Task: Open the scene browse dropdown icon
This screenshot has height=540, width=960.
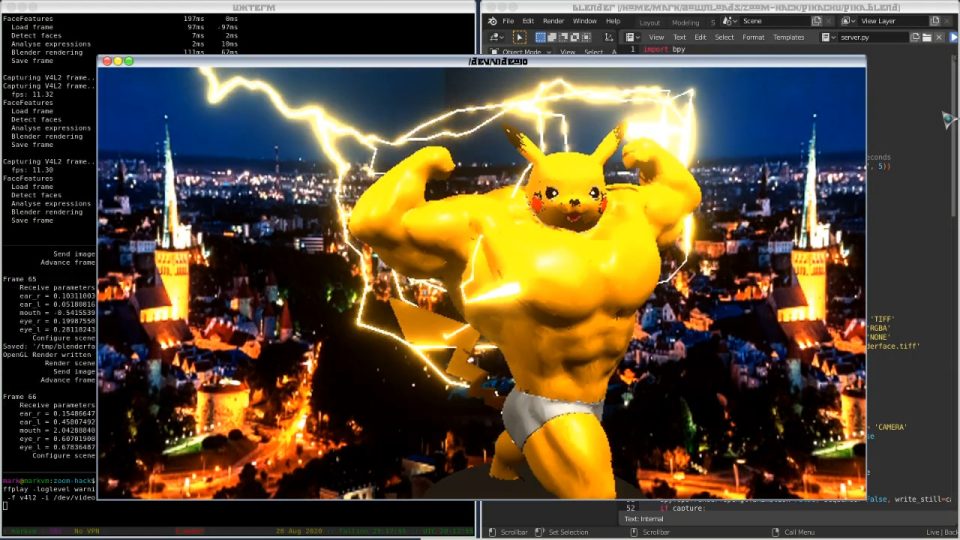Action: click(x=729, y=21)
